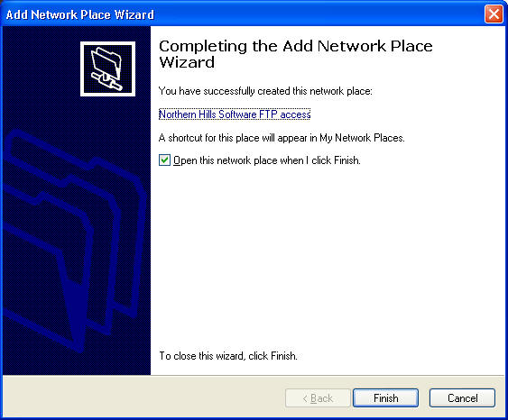Click the 'To close this wizard' instruction text

[x=228, y=356]
